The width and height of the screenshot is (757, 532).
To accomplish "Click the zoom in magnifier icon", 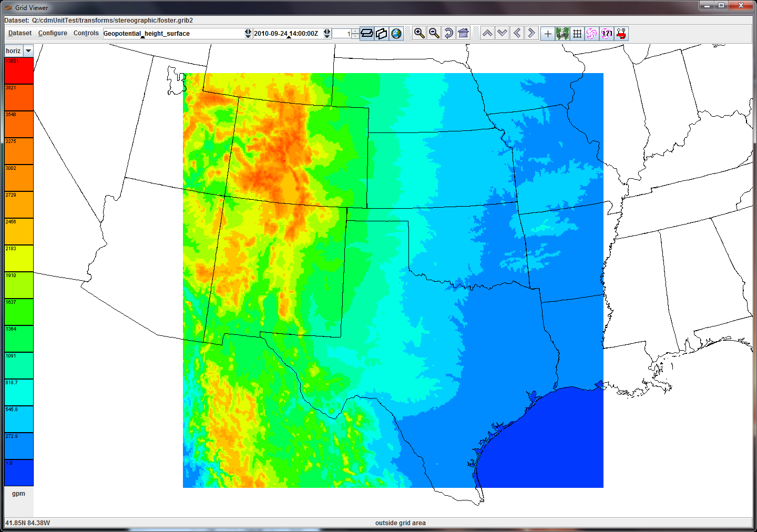I will coord(419,34).
